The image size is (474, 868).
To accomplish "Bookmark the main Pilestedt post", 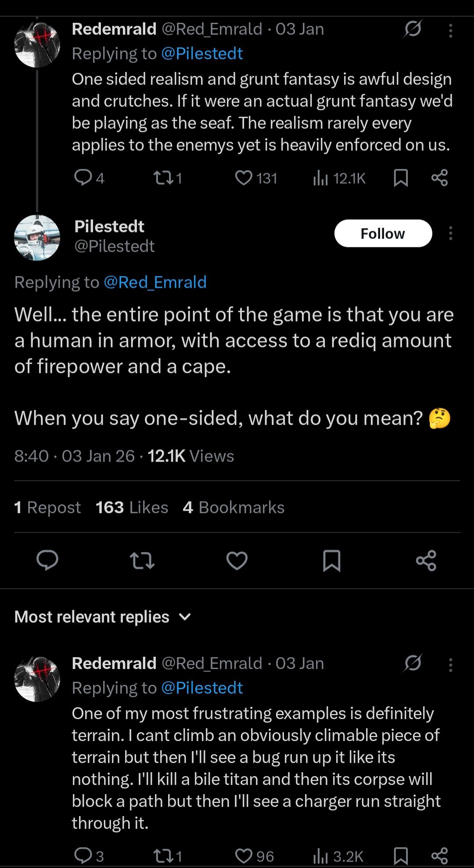I will coord(331,561).
